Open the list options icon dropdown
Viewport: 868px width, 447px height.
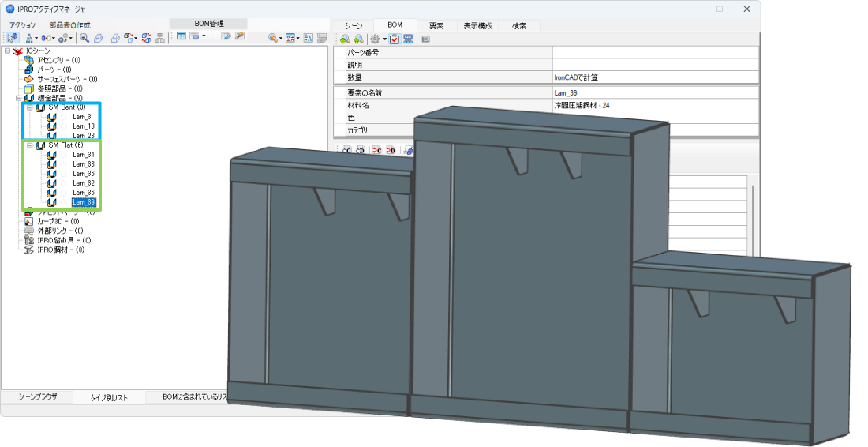point(297,38)
